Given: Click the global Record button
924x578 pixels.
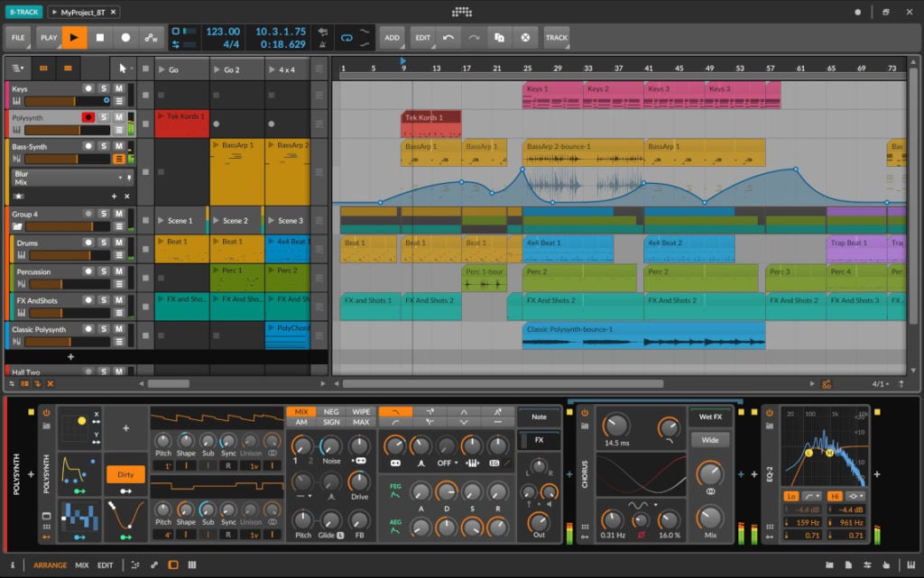Looking at the screenshot, I should 125,38.
